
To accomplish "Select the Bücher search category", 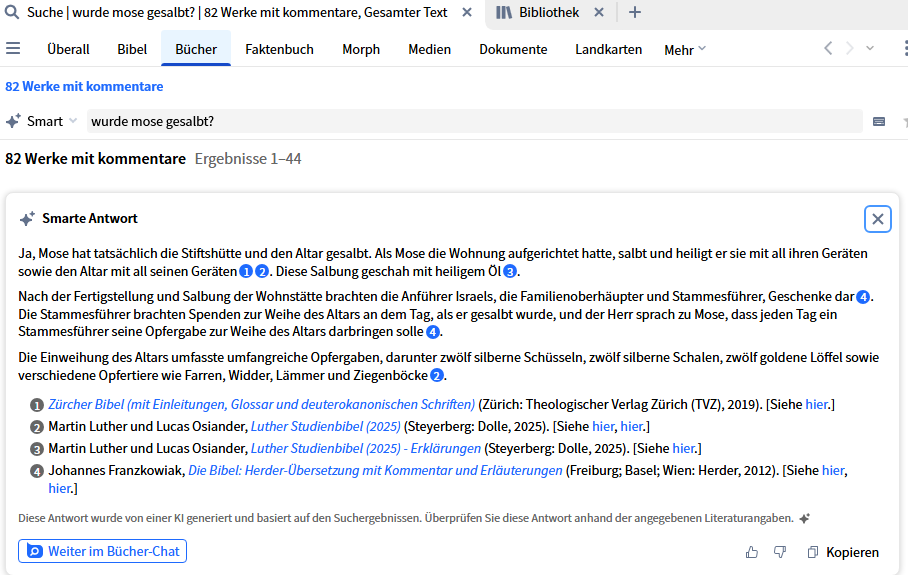I will tap(196, 49).
